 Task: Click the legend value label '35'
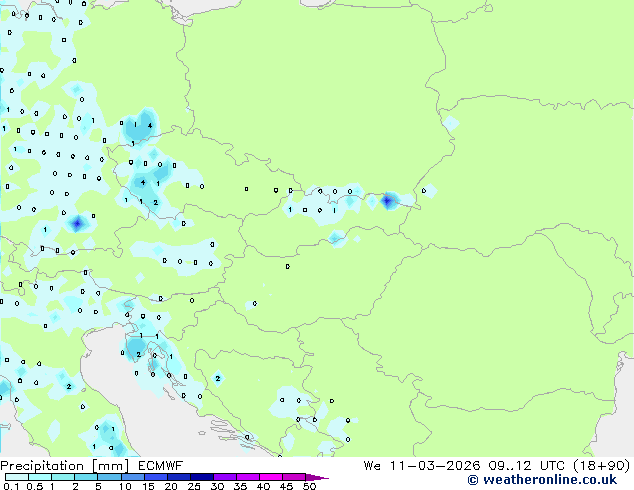[240, 486]
